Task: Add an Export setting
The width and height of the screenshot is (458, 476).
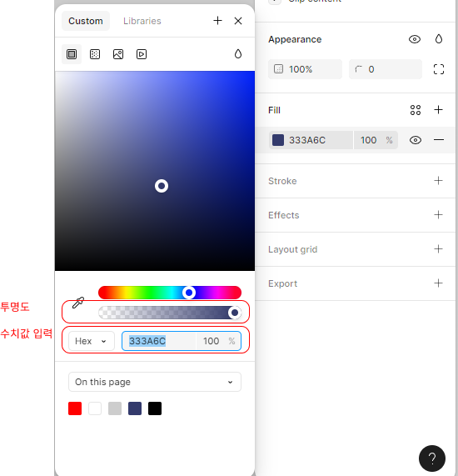Action: click(x=438, y=283)
